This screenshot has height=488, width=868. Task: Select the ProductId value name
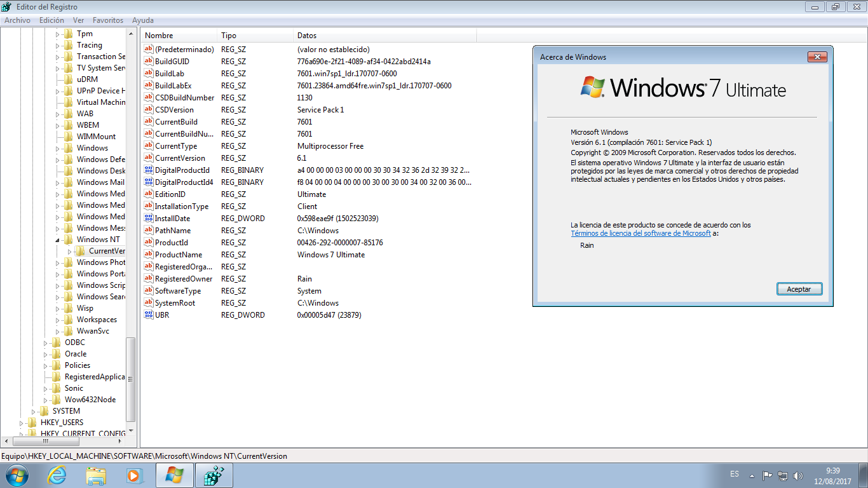pos(172,243)
